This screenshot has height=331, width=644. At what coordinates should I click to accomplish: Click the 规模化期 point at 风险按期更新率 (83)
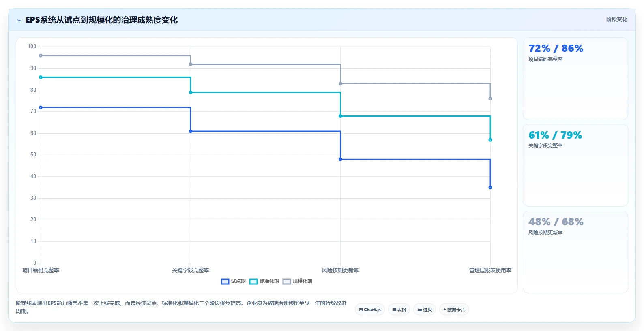[x=340, y=83]
